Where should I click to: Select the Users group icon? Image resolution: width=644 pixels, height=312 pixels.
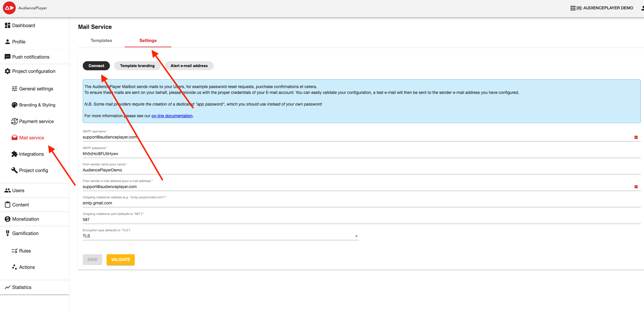[8, 190]
